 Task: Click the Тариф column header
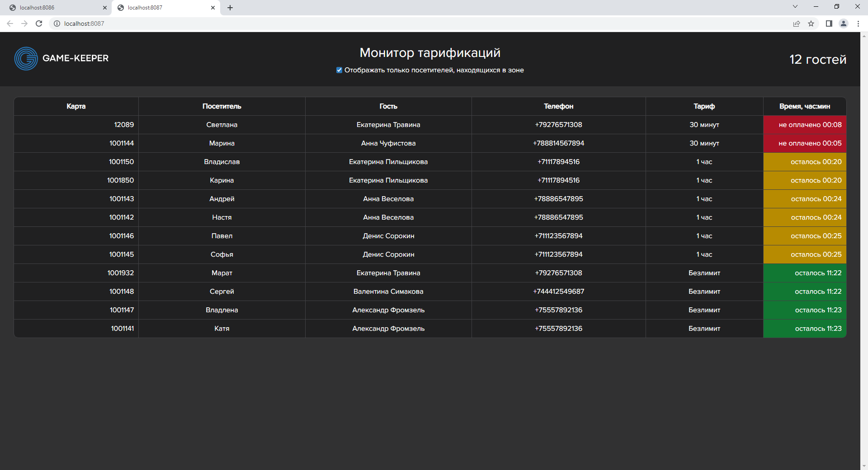pyautogui.click(x=704, y=106)
